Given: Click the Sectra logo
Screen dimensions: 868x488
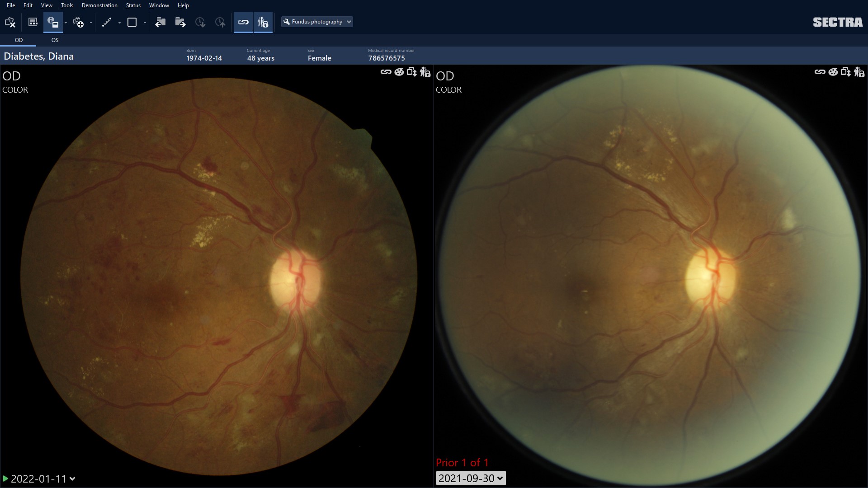Looking at the screenshot, I should coord(839,22).
